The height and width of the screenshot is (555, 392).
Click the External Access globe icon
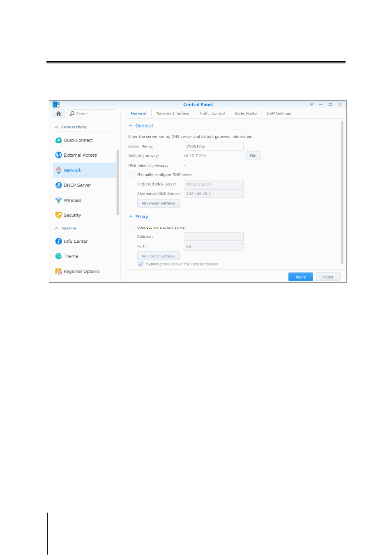pos(58,155)
